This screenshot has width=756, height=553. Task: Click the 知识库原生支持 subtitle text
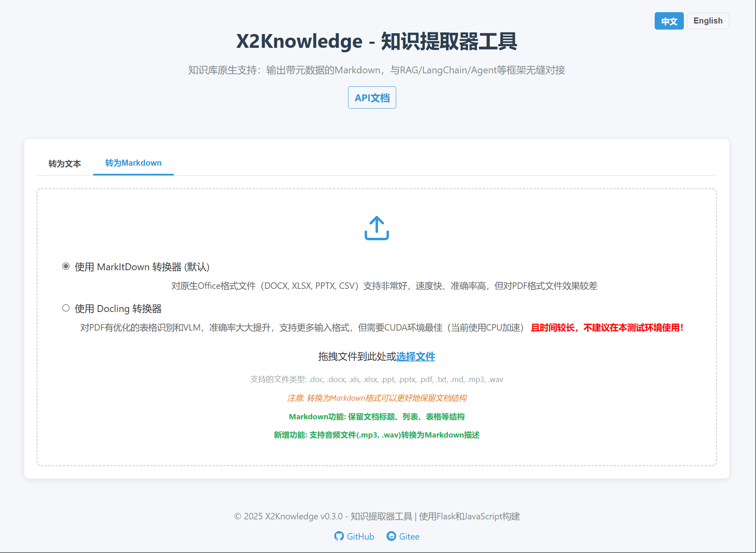377,70
